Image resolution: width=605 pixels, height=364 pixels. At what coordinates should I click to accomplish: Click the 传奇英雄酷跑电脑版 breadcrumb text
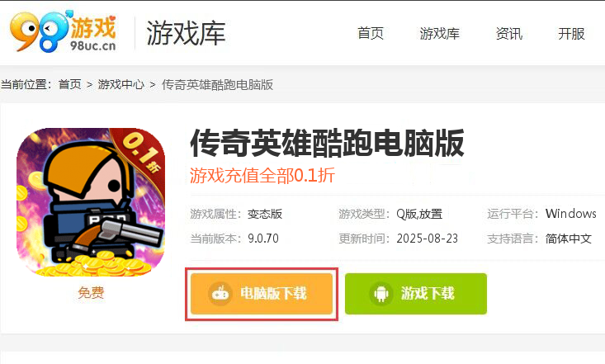[x=217, y=84]
